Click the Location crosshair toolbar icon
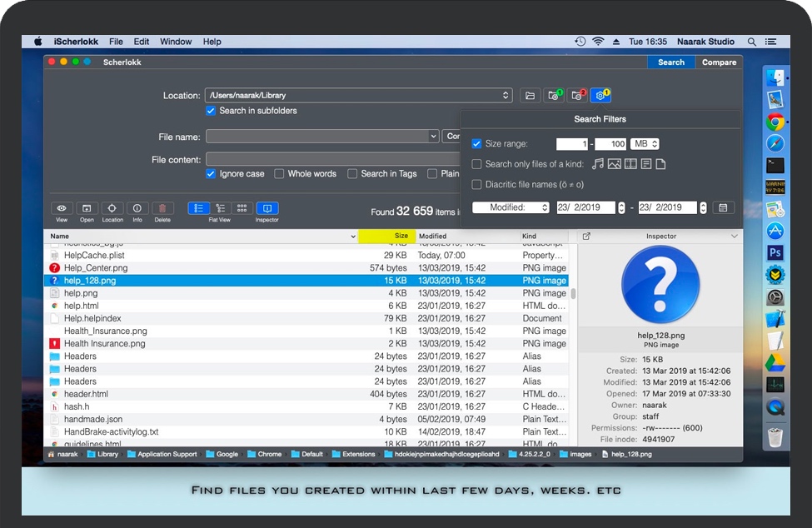Screen dimensions: 812x528 tap(112, 209)
